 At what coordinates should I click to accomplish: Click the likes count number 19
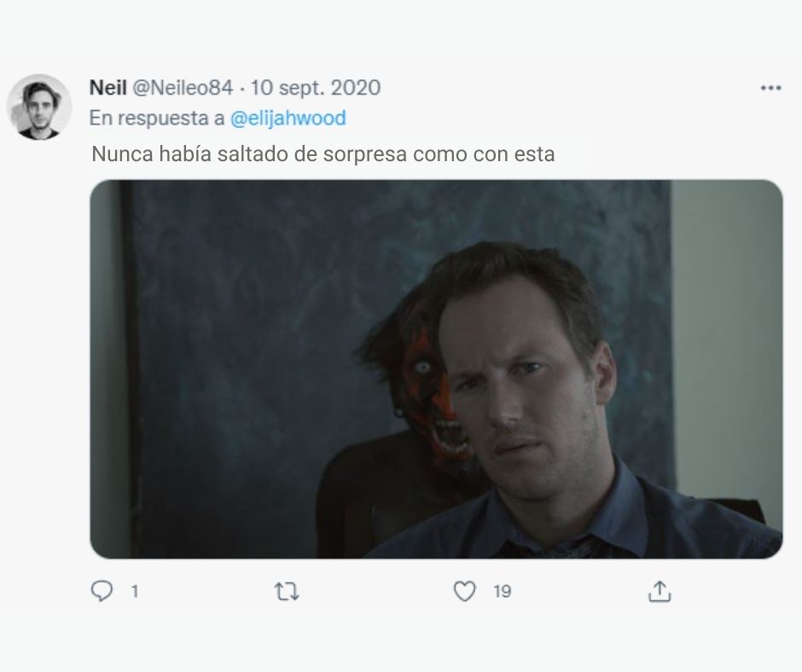point(503,592)
